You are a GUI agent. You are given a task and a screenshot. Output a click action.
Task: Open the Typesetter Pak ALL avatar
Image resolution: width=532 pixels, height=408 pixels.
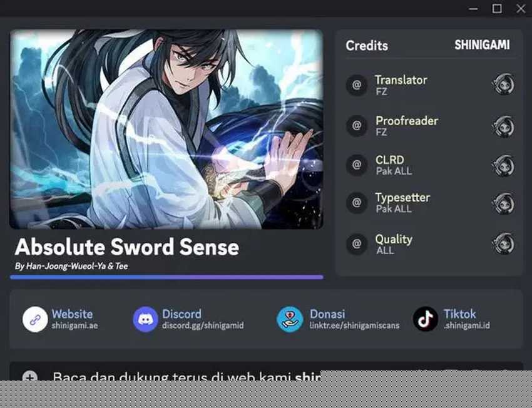pyautogui.click(x=503, y=203)
